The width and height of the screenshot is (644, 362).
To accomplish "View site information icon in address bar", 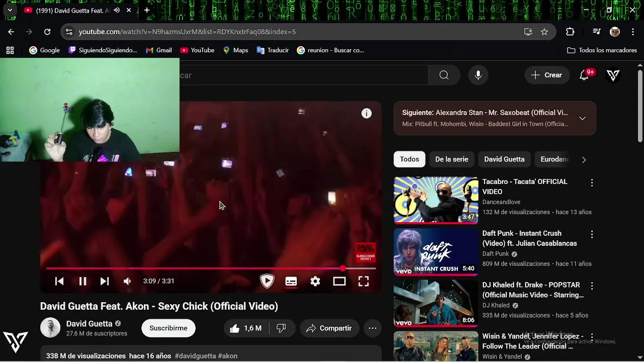I will (x=69, y=32).
